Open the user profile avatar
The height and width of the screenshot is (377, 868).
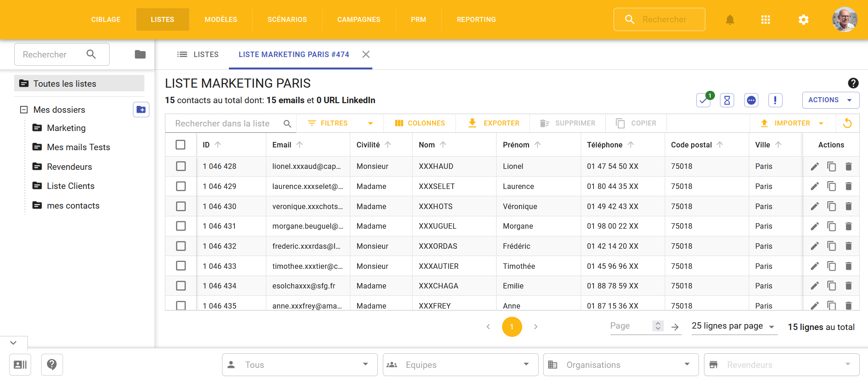click(845, 20)
